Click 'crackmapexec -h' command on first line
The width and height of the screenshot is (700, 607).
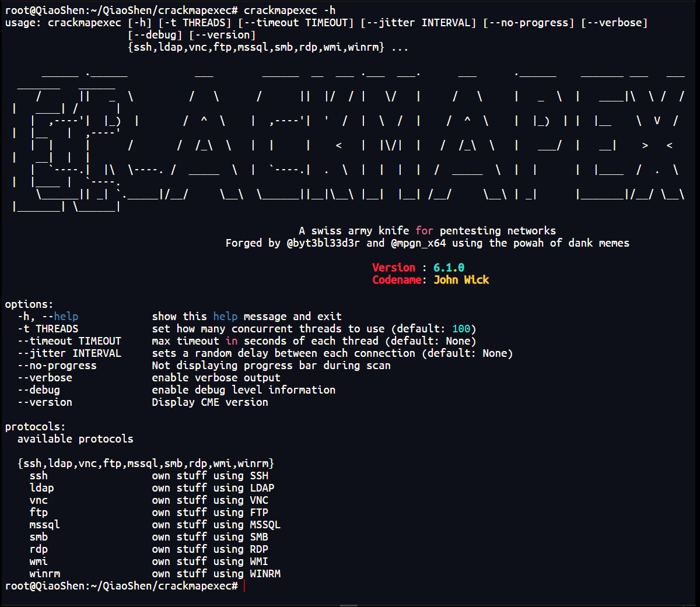tap(289, 10)
